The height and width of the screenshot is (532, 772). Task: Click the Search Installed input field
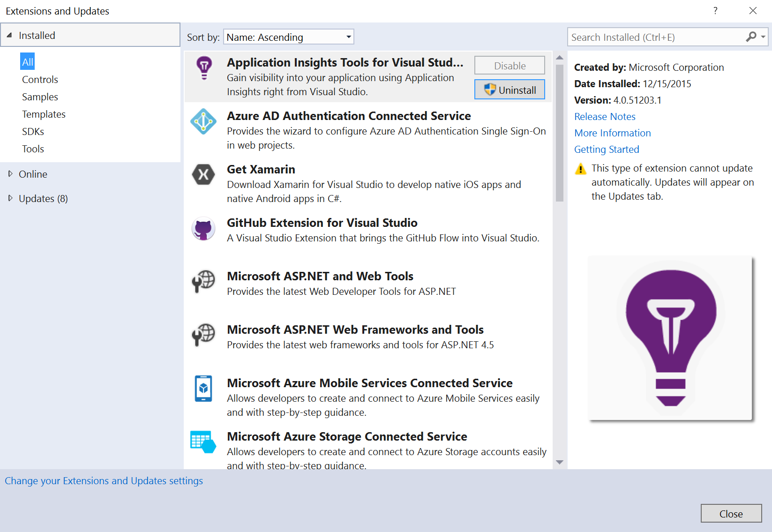pos(656,37)
